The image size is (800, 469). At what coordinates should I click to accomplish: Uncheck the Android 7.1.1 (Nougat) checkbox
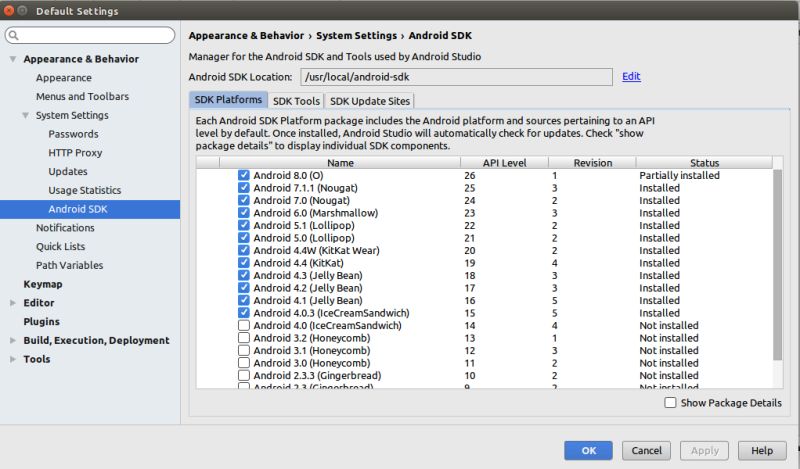coord(244,187)
